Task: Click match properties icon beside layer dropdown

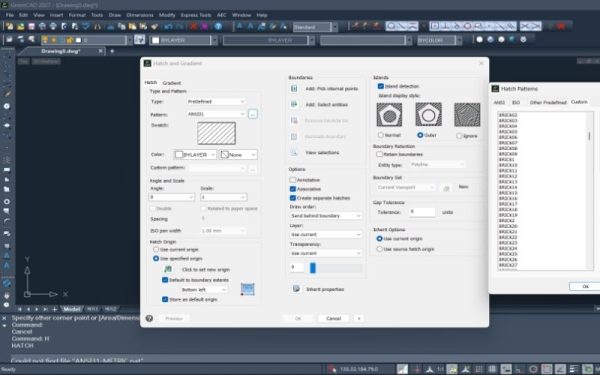Action: pyautogui.click(x=140, y=40)
